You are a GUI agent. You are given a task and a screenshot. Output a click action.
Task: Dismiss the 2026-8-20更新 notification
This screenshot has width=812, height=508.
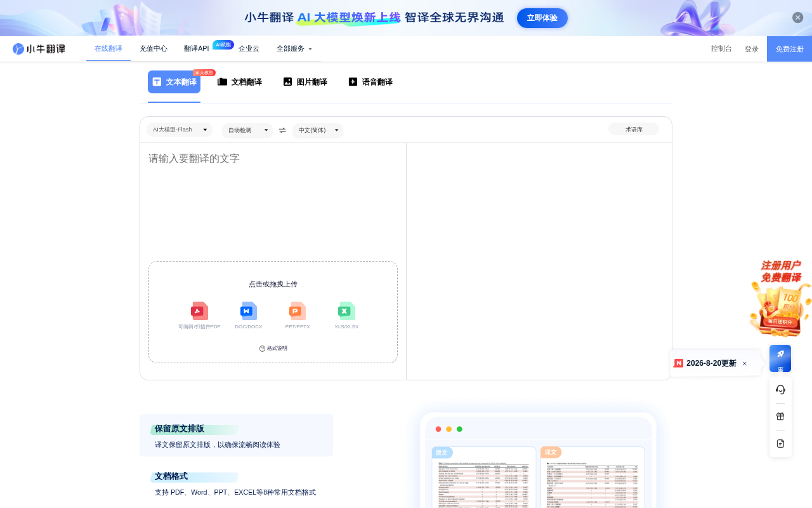tap(745, 364)
